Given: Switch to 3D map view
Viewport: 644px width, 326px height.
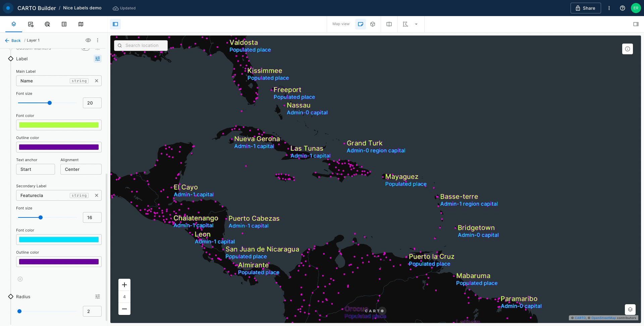Looking at the screenshot, I should click(373, 24).
